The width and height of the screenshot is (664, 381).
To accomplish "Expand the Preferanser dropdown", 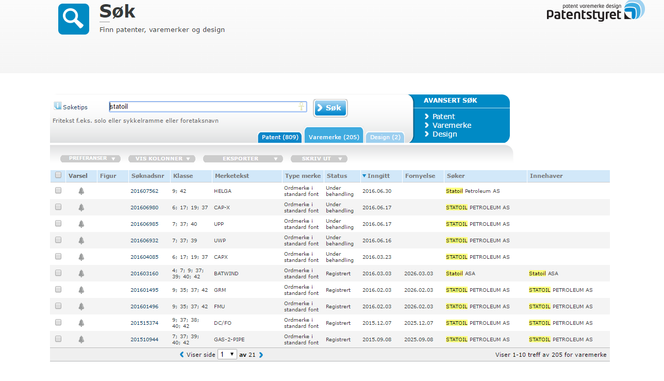I will pos(90,158).
